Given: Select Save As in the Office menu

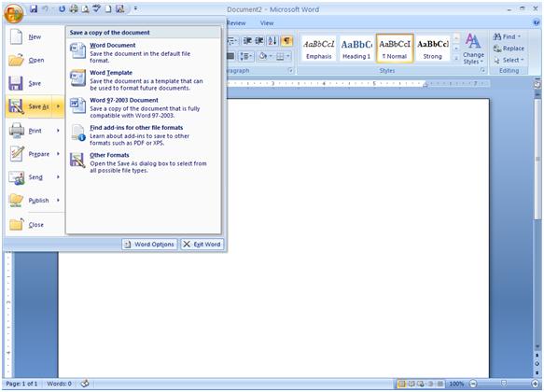Looking at the screenshot, I should (29, 106).
